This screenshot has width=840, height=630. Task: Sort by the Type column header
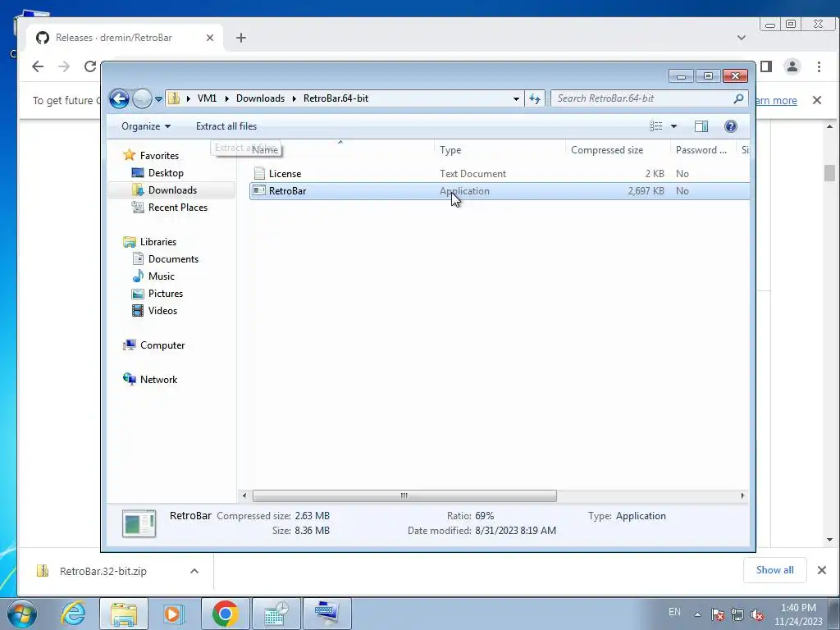click(500, 150)
